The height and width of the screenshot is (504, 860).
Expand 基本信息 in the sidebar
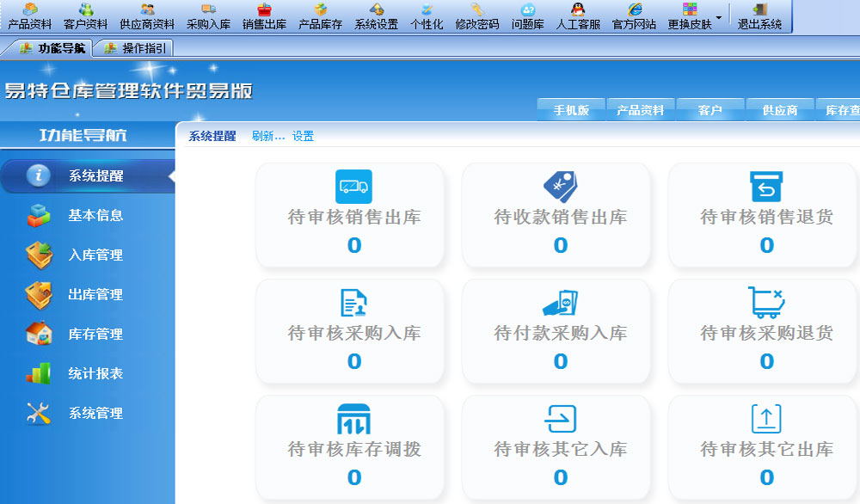point(95,216)
